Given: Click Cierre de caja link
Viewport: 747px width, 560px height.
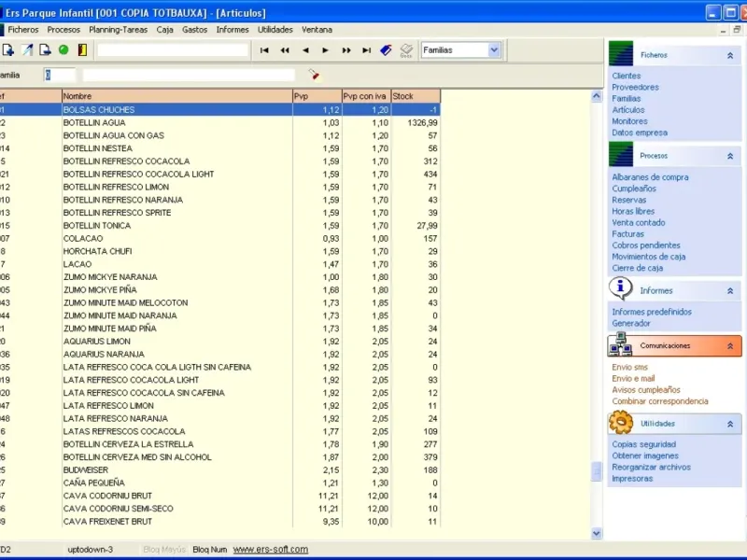Looking at the screenshot, I should (637, 268).
